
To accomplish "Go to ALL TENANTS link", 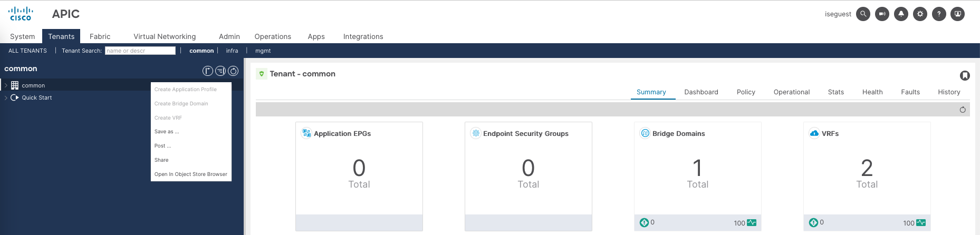I will [27, 51].
